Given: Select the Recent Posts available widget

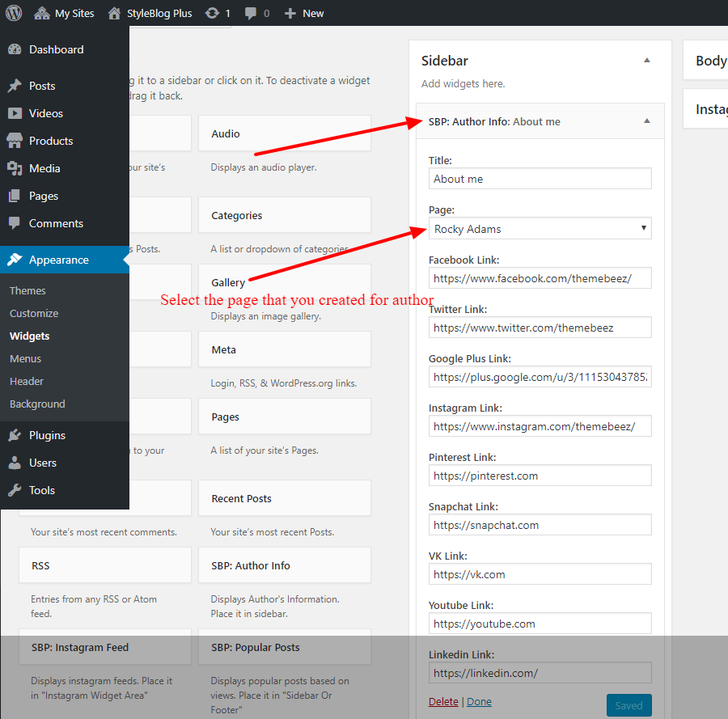Looking at the screenshot, I should (x=285, y=498).
